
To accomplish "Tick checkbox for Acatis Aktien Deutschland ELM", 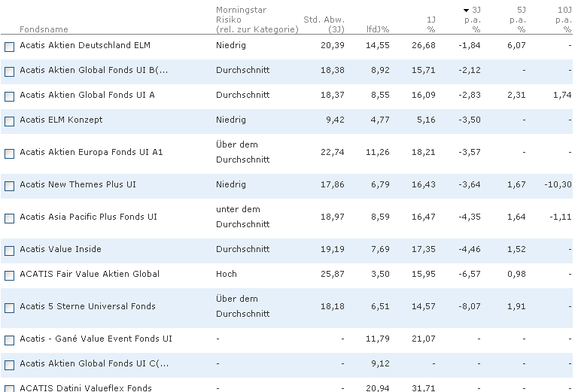I will tap(9, 47).
